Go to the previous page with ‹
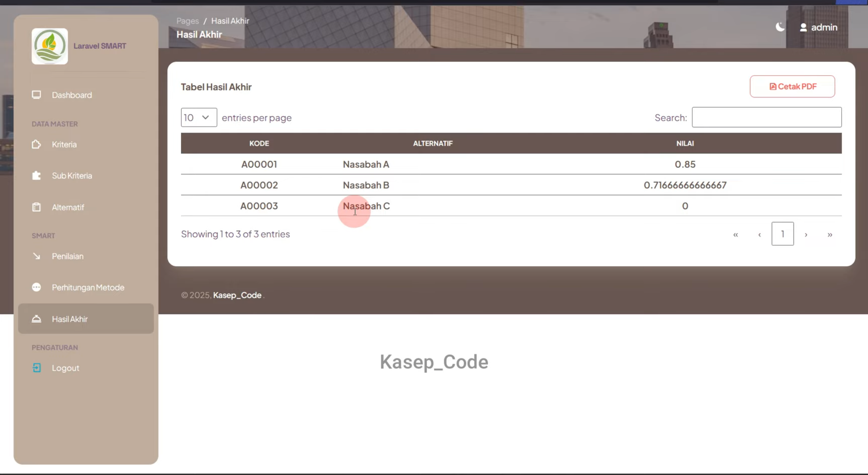 coord(759,234)
